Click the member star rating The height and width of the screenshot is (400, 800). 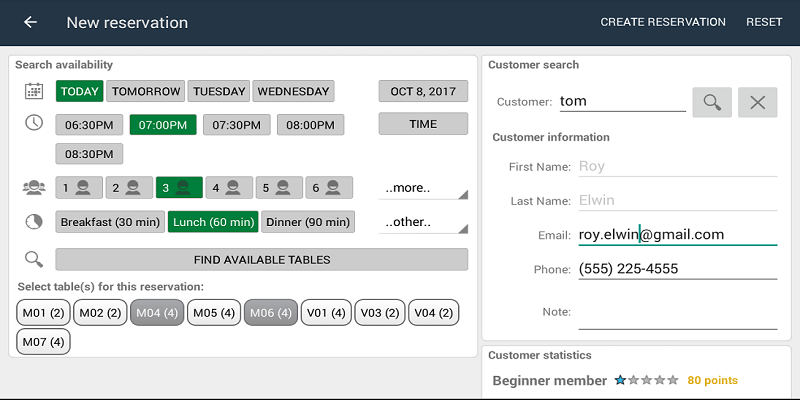[646, 380]
